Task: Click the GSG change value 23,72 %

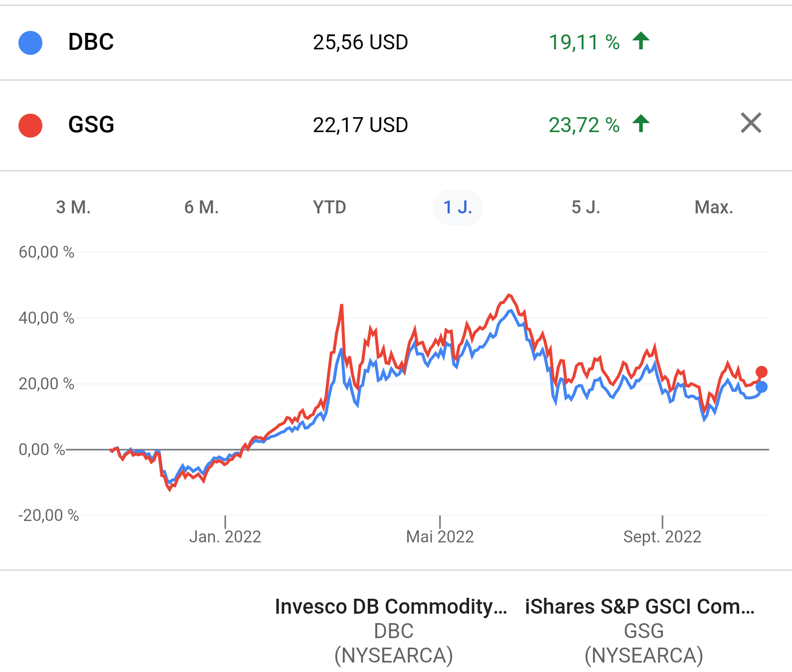Action: click(x=584, y=125)
